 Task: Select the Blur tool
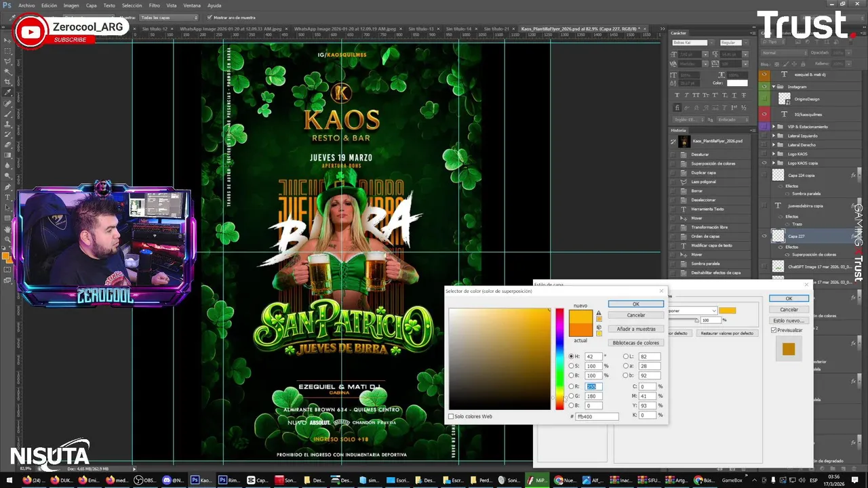[x=7, y=165]
